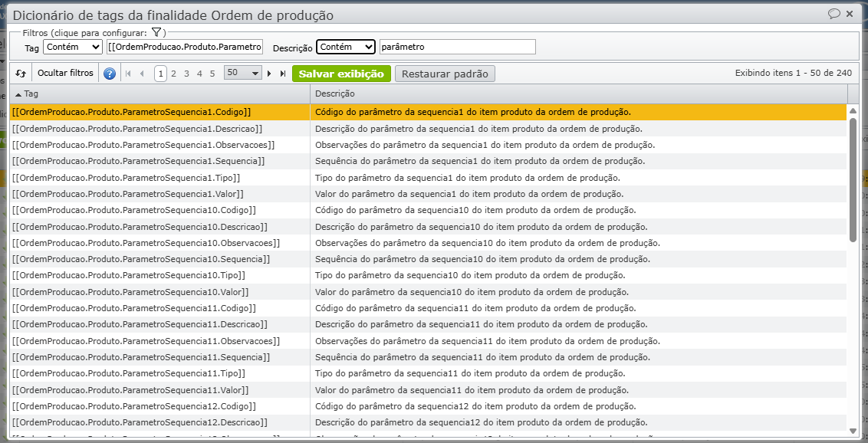Go to next page arrow

[270, 74]
